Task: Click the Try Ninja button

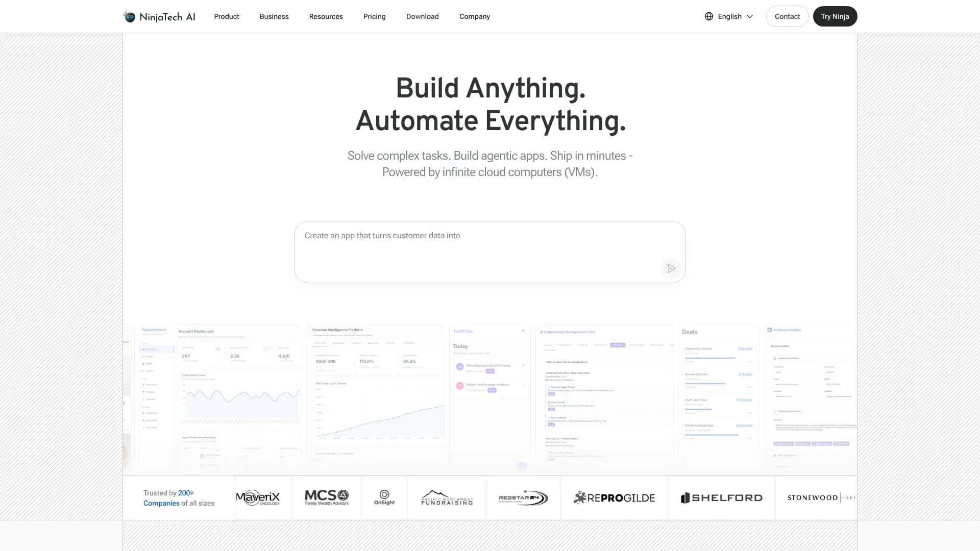Action: tap(835, 16)
